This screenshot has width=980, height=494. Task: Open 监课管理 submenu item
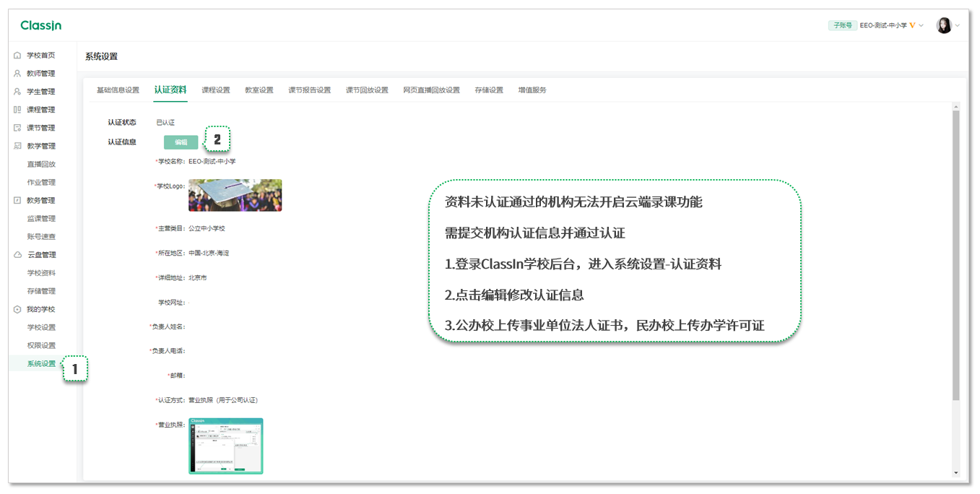pyautogui.click(x=41, y=218)
